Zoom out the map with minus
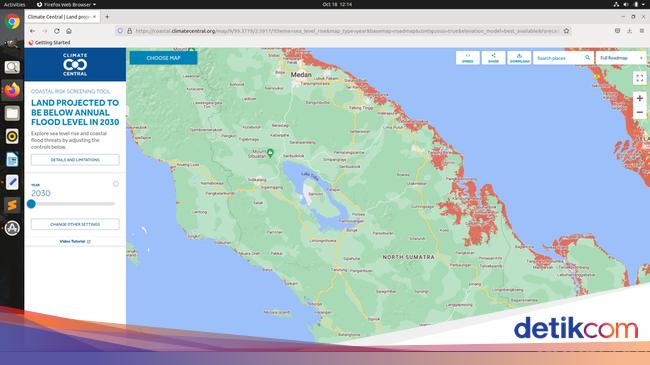The image size is (650, 365). pyautogui.click(x=639, y=112)
